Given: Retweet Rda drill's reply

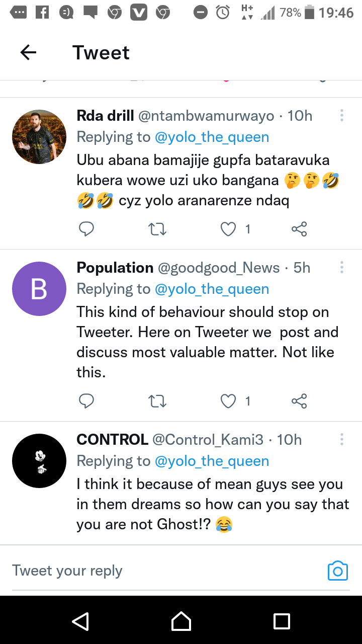Looking at the screenshot, I should click(x=158, y=229).
